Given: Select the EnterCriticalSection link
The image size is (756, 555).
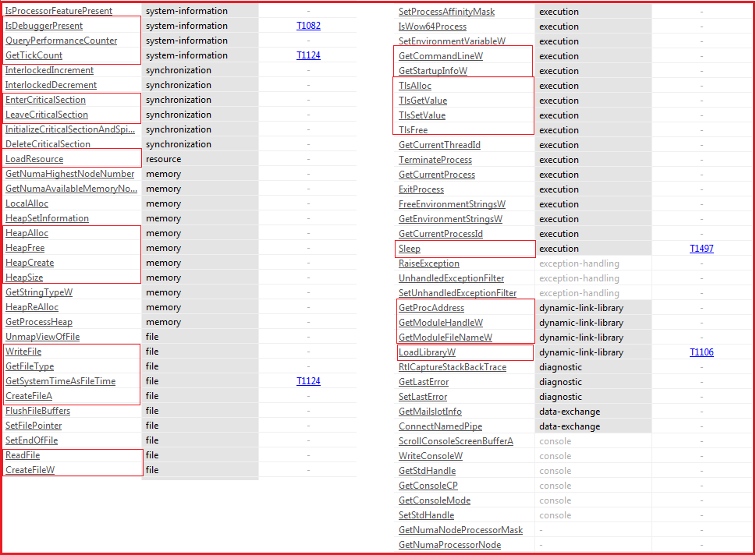Looking at the screenshot, I should click(x=46, y=100).
